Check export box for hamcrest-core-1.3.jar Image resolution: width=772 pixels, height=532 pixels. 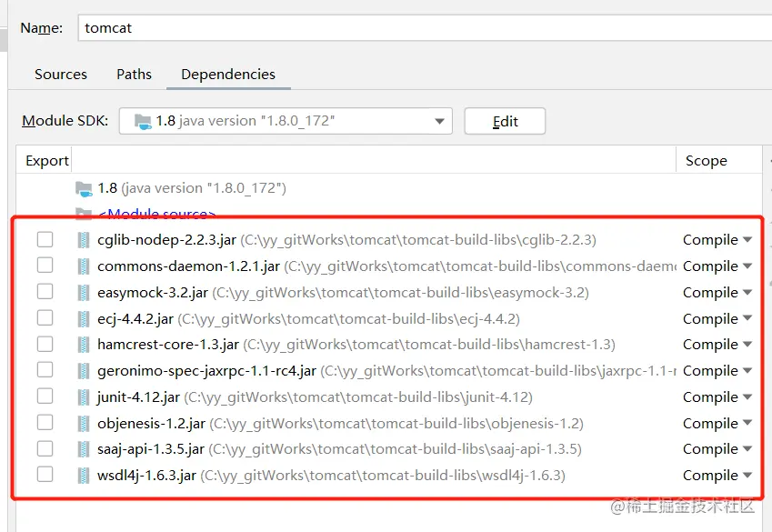45,344
